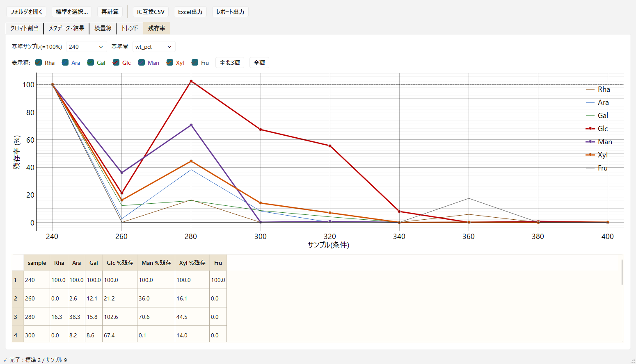Viewport: 636px width, 364px height.
Task: Click the 標準を選択... button
Action: [72, 12]
